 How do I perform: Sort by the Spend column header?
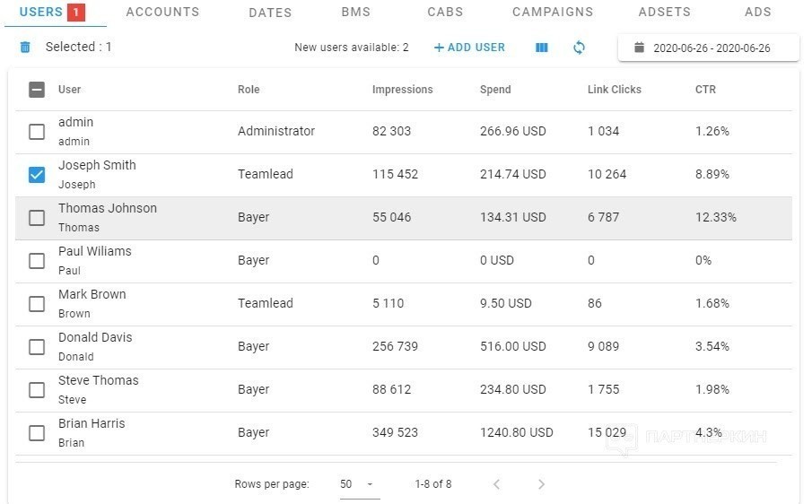(x=495, y=90)
